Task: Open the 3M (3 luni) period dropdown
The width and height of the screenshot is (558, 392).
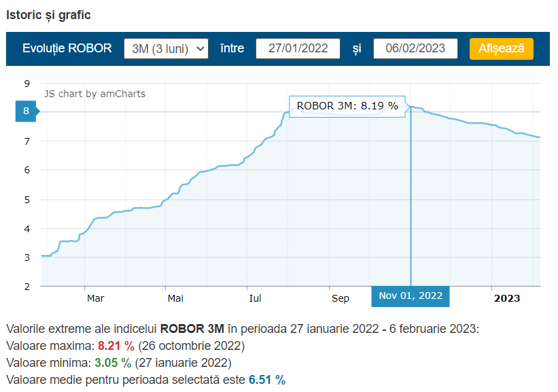Action: click(166, 49)
